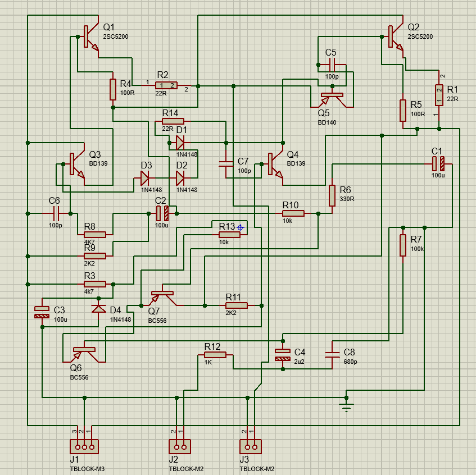This screenshot has width=476, height=475.
Task: Click the R6 330R resistor
Action: [333, 195]
